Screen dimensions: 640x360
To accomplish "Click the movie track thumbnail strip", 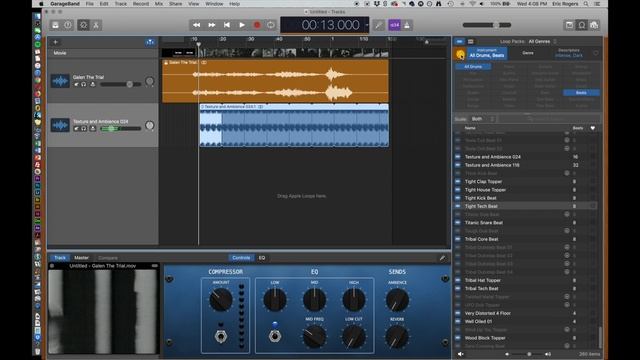I will pyautogui.click(x=275, y=53).
